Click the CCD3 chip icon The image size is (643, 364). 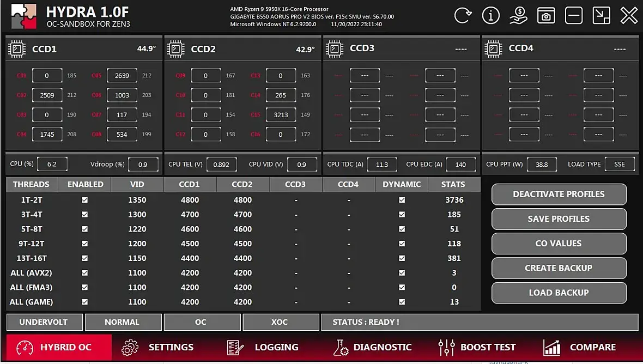(x=335, y=49)
